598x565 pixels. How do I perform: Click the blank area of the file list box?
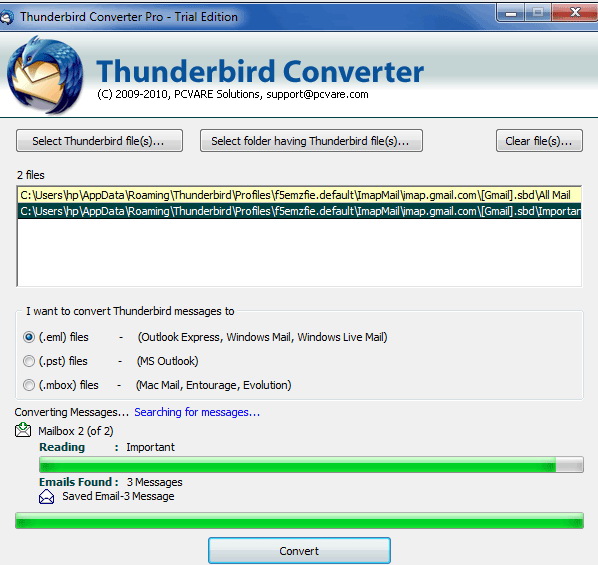299,252
